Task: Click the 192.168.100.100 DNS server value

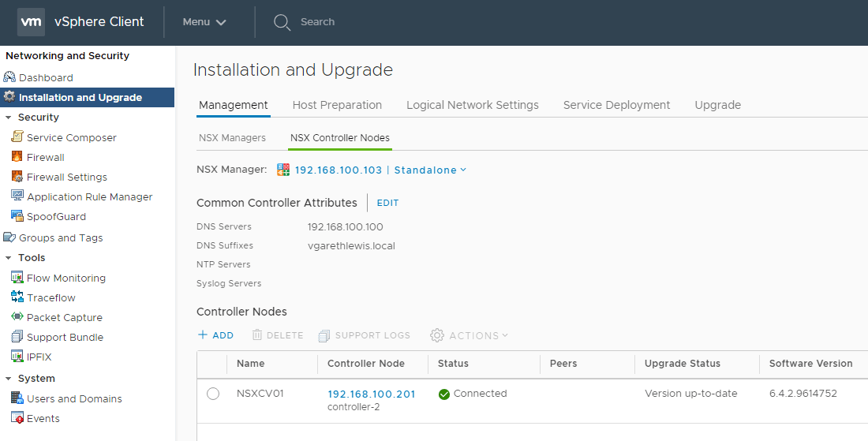Action: (346, 227)
